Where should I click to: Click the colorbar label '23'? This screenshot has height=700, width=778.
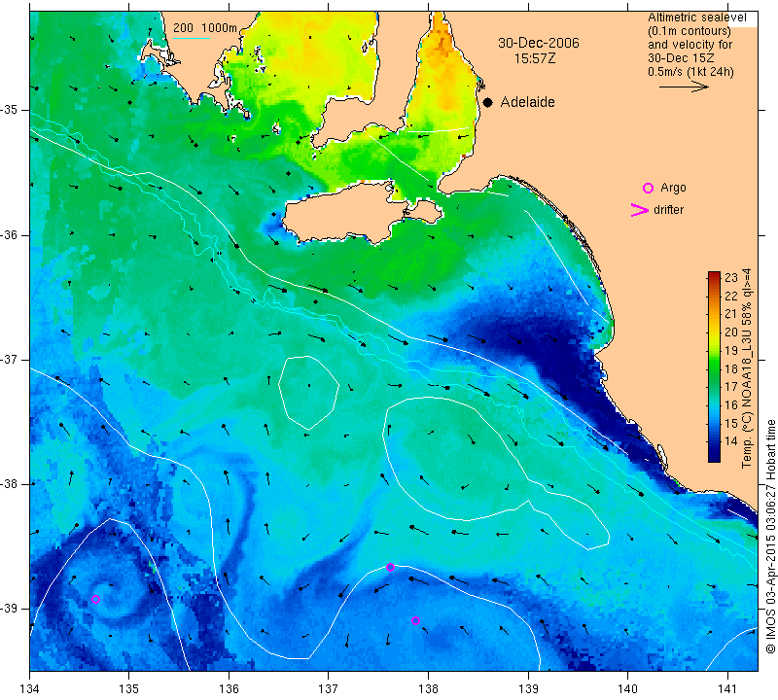731,277
